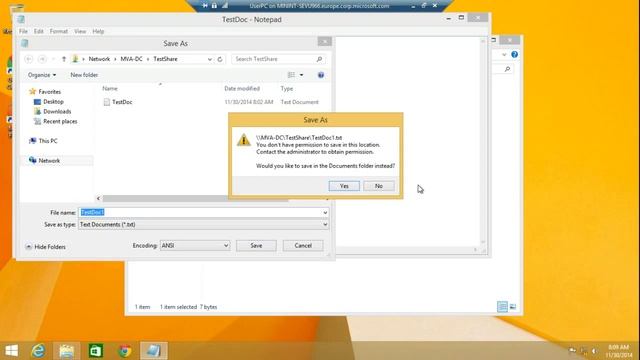This screenshot has height=360, width=640.
Task: Click the Forward navigation arrow
Action: click(x=42, y=59)
